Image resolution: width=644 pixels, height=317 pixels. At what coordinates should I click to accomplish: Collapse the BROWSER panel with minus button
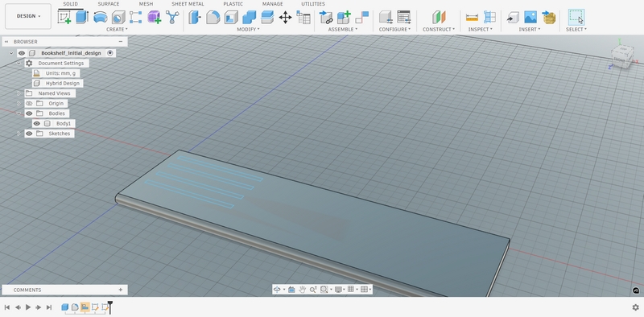[120, 42]
